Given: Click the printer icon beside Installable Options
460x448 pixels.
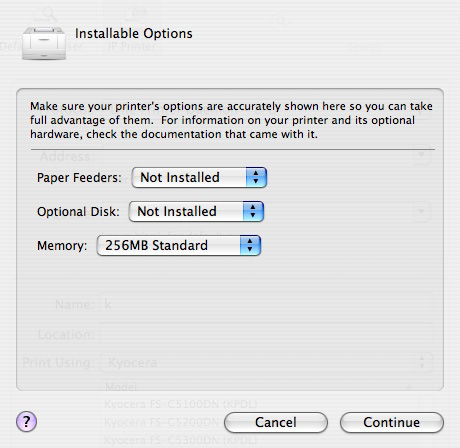Looking at the screenshot, I should click(44, 43).
